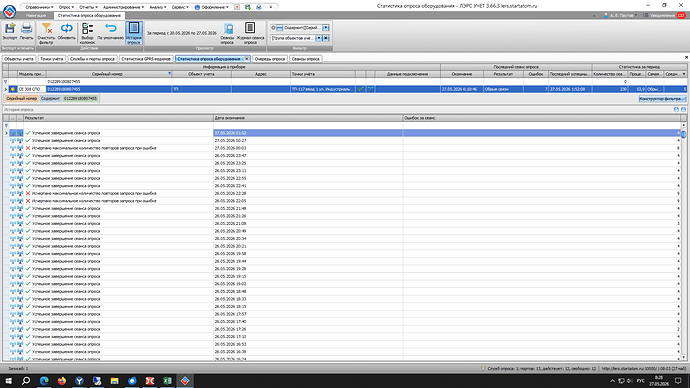The width and height of the screenshot is (690, 388).
Task: Click Серийный номер filter tag
Action: click(22, 99)
